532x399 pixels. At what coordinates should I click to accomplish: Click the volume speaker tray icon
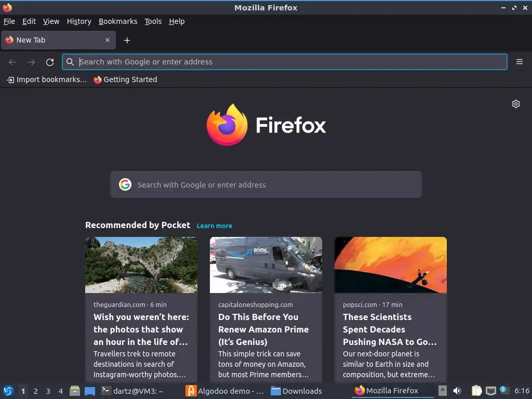[x=457, y=391]
